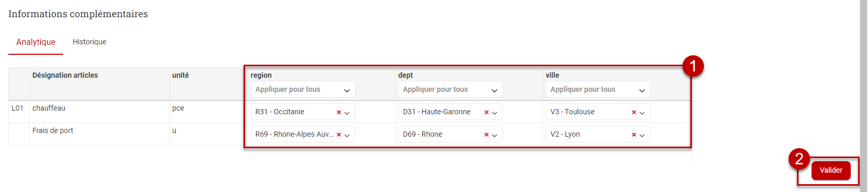The height and width of the screenshot is (192, 868).
Task: Open region 'Appliquer pour tous' dropdown
Action: coord(303,89)
